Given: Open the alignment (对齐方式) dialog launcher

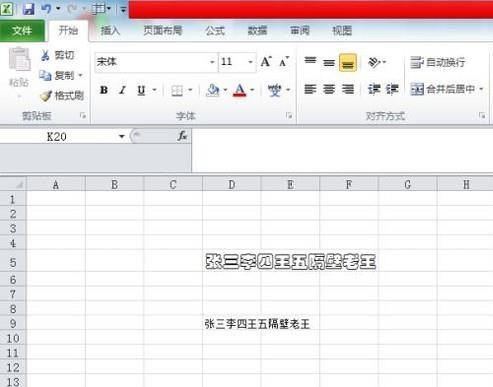Looking at the screenshot, I should 482,115.
